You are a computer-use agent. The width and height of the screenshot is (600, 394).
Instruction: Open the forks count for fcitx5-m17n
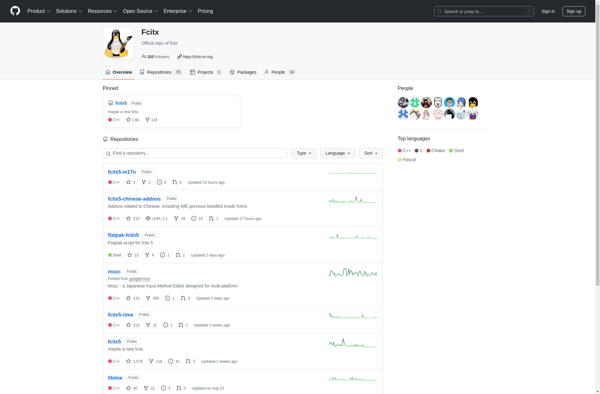[x=146, y=182]
